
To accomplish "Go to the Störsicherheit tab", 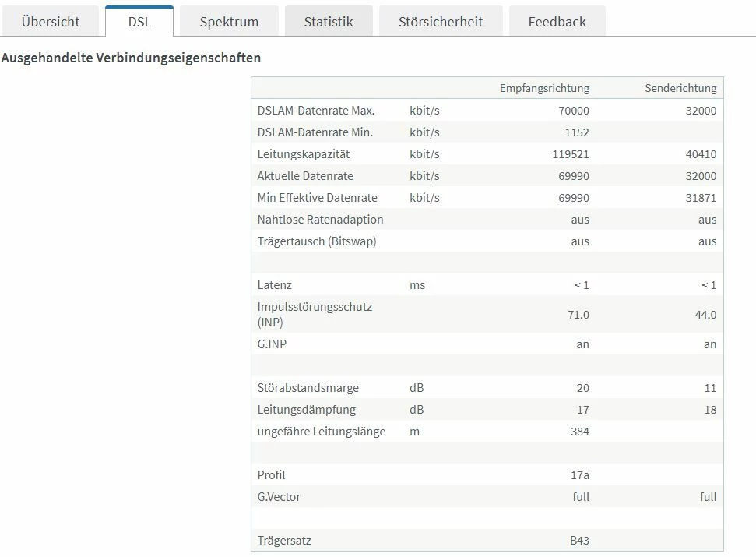I will [x=441, y=22].
